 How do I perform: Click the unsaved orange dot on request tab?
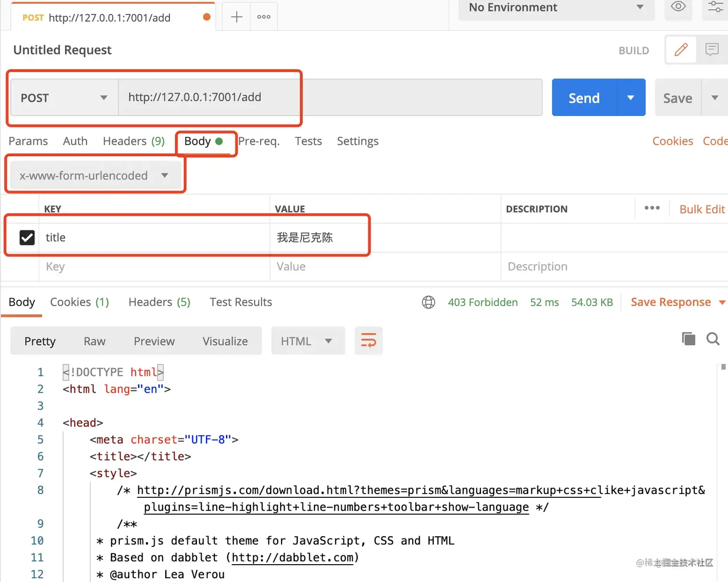[207, 17]
